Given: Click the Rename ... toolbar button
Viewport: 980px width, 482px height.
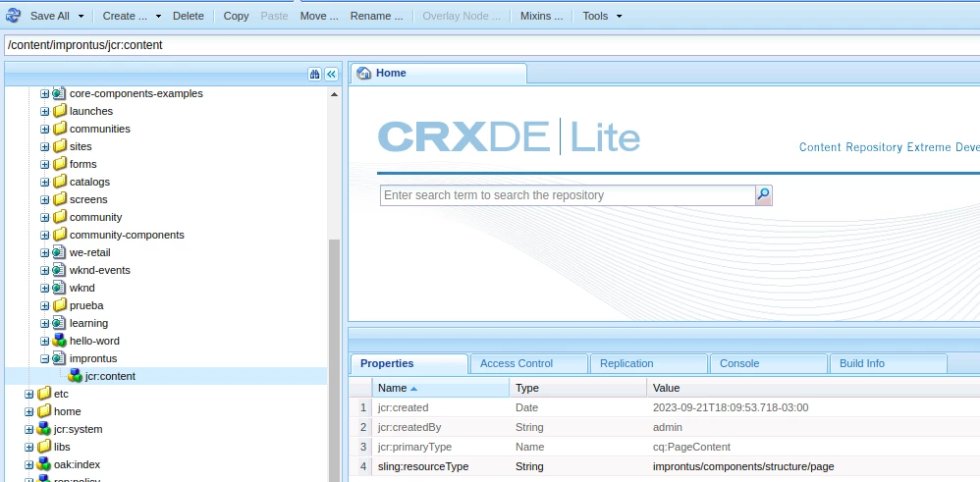Looking at the screenshot, I should 376,17.
